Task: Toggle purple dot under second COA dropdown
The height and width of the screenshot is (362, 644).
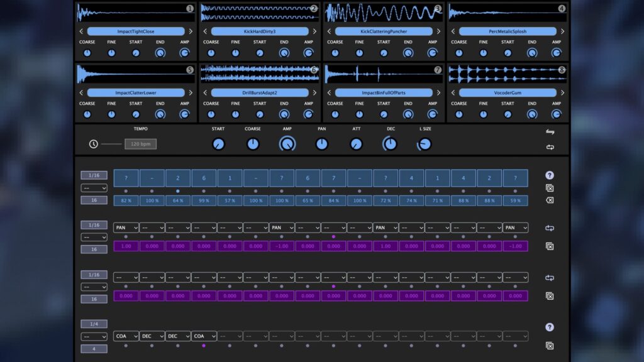Action: point(204,346)
